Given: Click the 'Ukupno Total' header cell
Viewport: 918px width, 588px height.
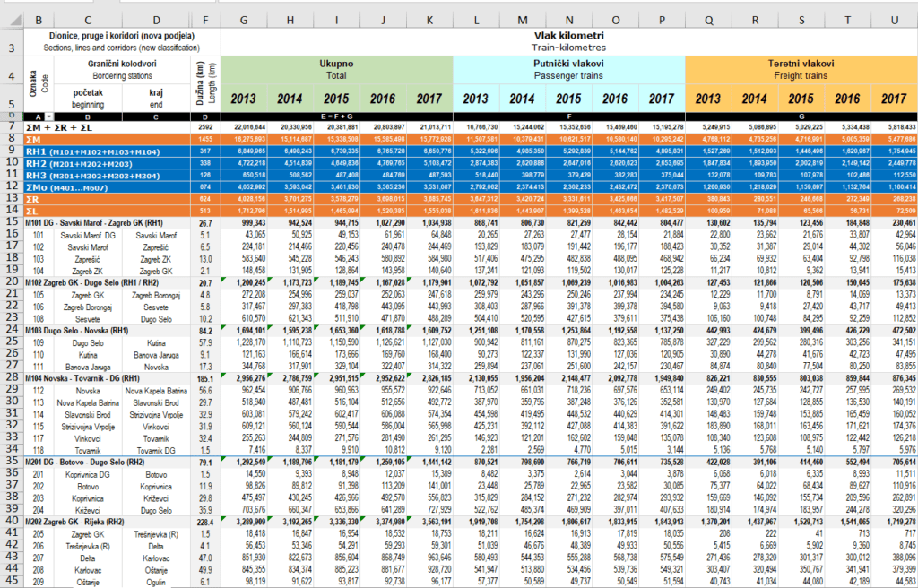Looking at the screenshot, I should coord(337,70).
